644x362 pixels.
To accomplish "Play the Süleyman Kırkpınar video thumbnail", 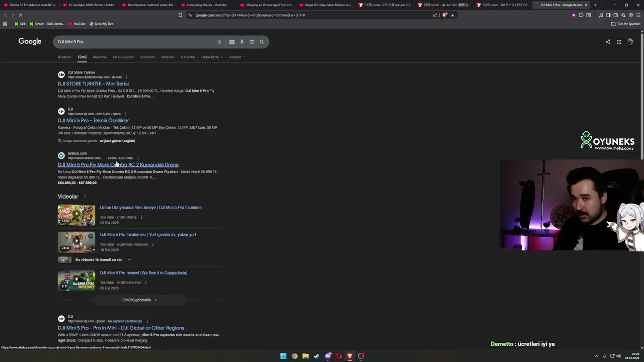I will [76, 242].
